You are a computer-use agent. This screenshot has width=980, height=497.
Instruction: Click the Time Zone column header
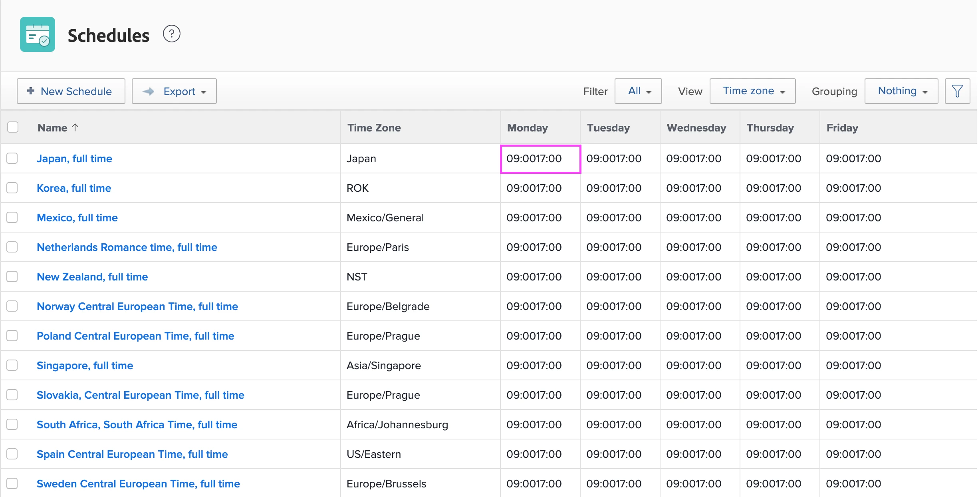coord(374,128)
